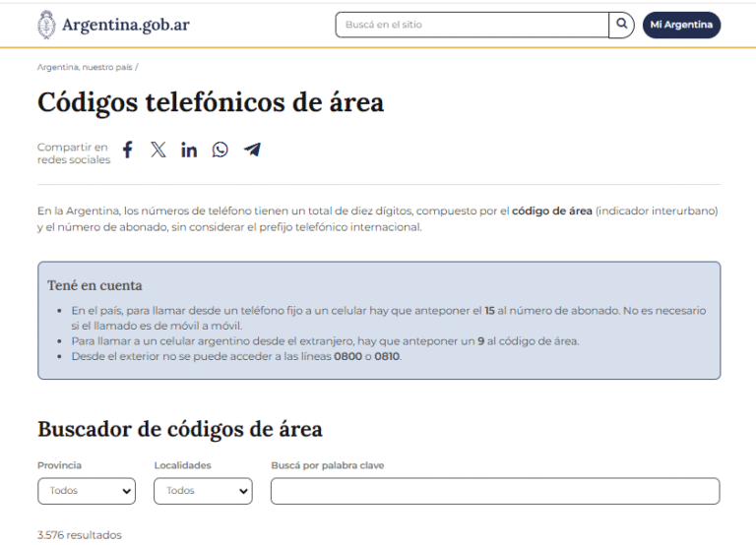Open the Argentina.gob.ar home link
Image resolution: width=756 pixels, height=545 pixels.
pyautogui.click(x=125, y=25)
